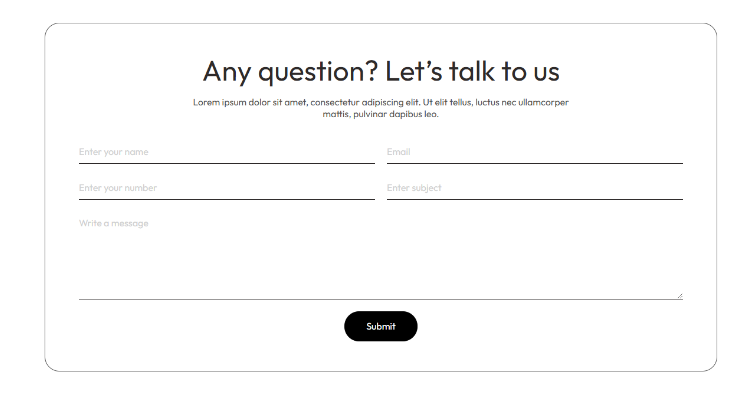
Task: Focus the Email input field
Action: tap(534, 152)
